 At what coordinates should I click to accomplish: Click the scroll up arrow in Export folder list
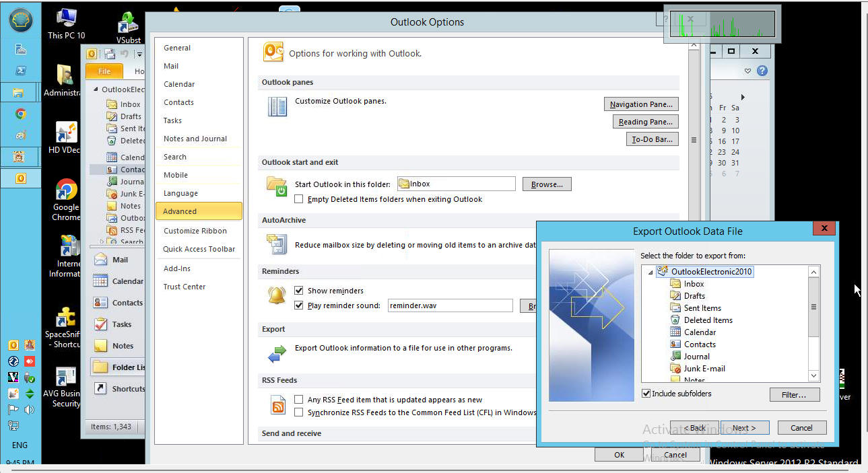coord(813,272)
